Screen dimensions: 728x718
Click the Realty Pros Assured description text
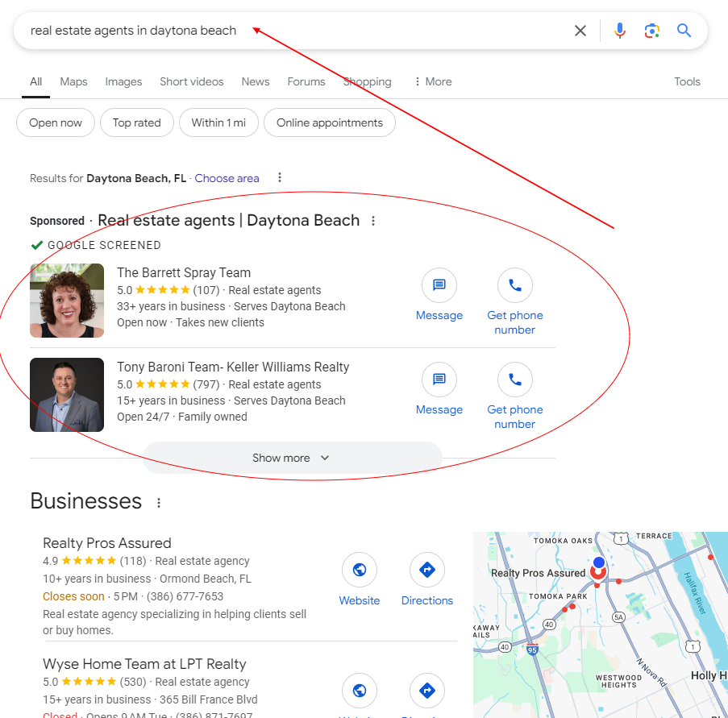pos(175,622)
